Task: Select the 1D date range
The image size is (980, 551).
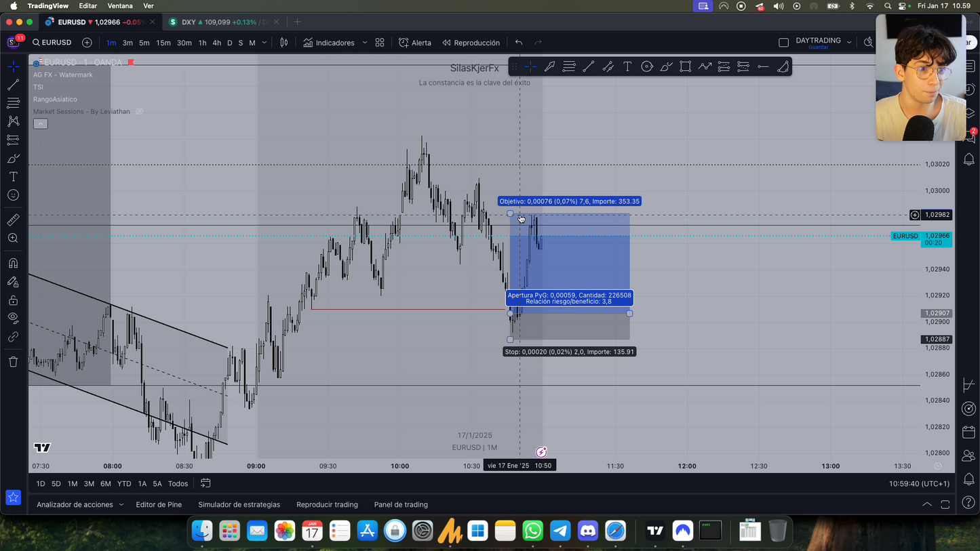Action: (40, 484)
